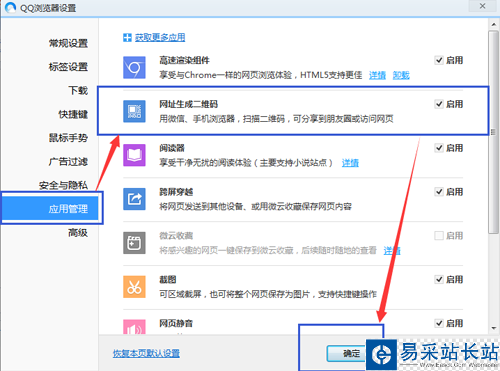Enable the 微云收藏 checkbox
Viewport: 500px width, 371px height.
click(439, 236)
